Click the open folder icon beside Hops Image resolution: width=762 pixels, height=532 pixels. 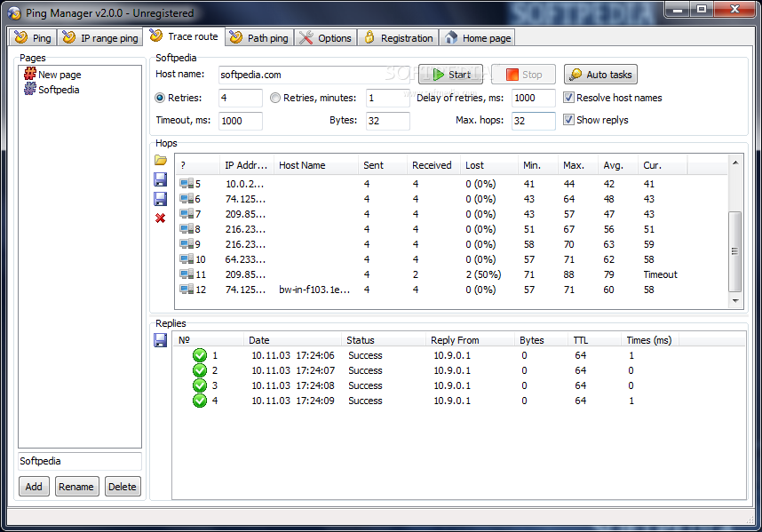161,160
